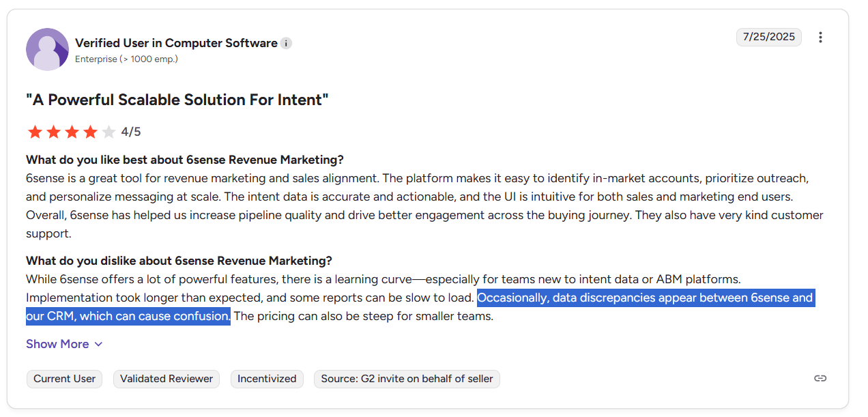Click the Verified User in Computer Software name
Screen dimensions: 868x417
coord(176,43)
